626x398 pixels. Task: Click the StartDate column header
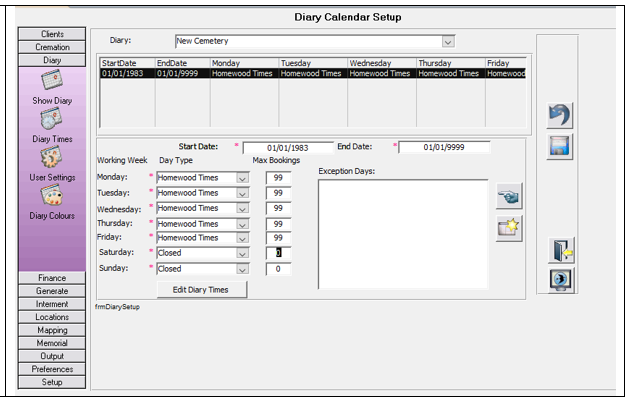click(x=127, y=63)
